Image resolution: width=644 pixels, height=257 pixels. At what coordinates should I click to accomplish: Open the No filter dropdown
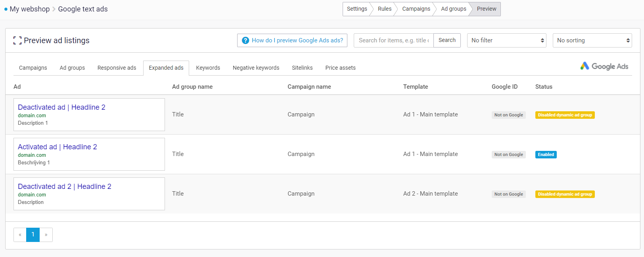coord(506,40)
